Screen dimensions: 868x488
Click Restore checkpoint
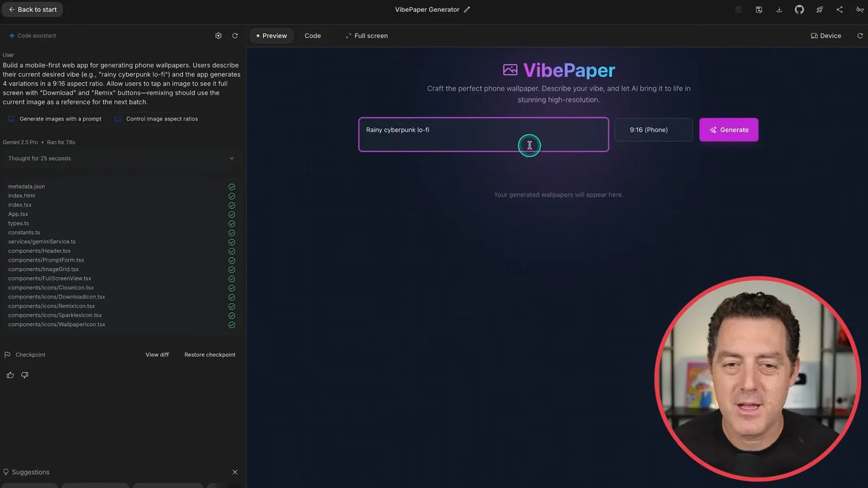click(x=210, y=355)
